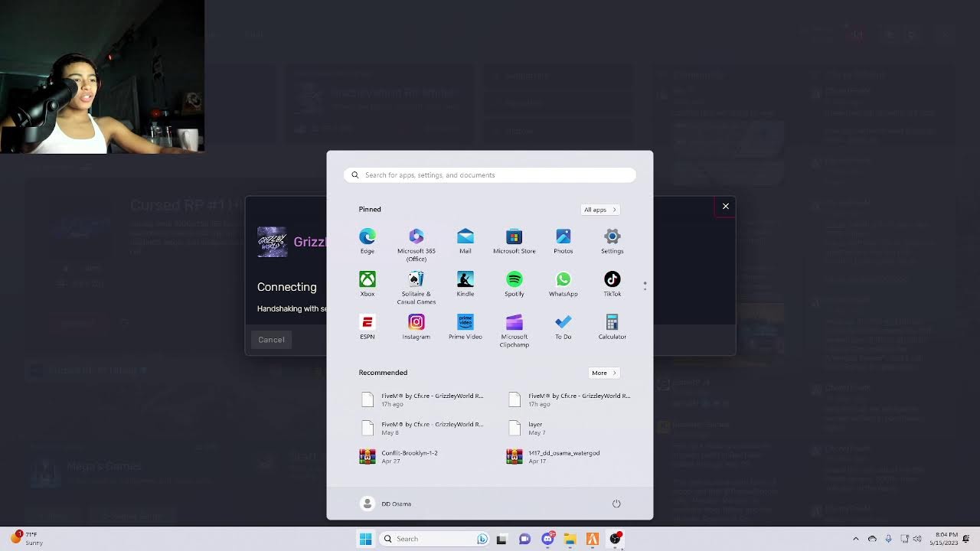Open FiveM recommended item dated May 8

tap(423, 428)
